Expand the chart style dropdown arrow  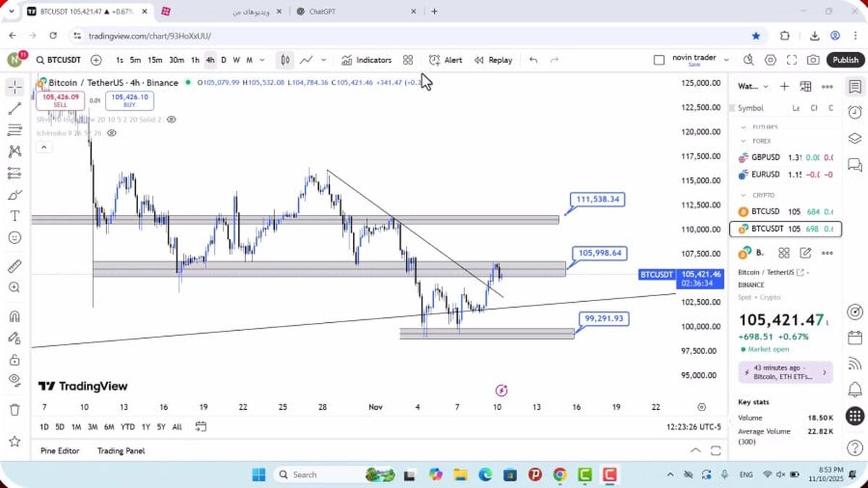[x=323, y=60]
